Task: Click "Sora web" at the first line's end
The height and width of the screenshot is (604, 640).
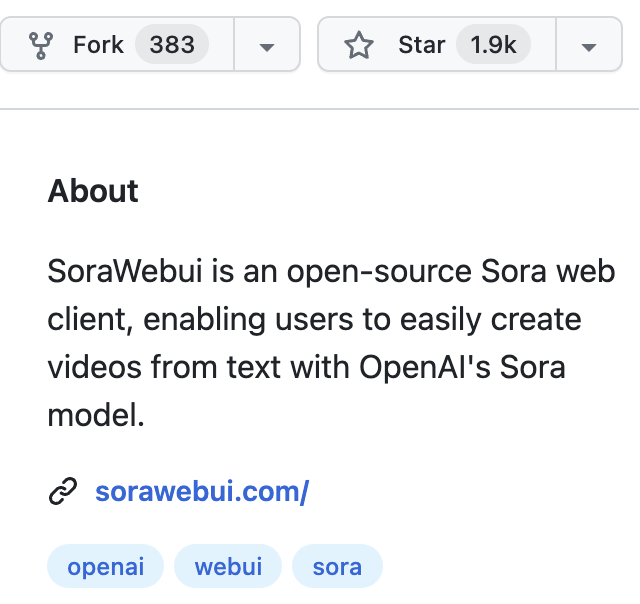Action: (x=548, y=271)
